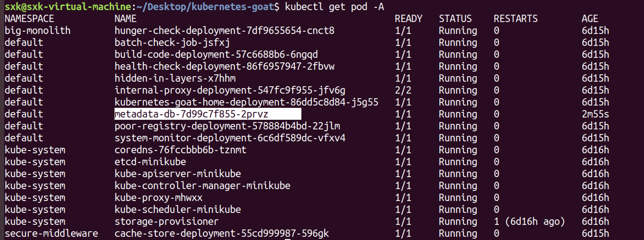Viewport: 644px width, 240px height.
Task: Click the kubernetes-goat-home-deployment pod name
Action: [246, 102]
